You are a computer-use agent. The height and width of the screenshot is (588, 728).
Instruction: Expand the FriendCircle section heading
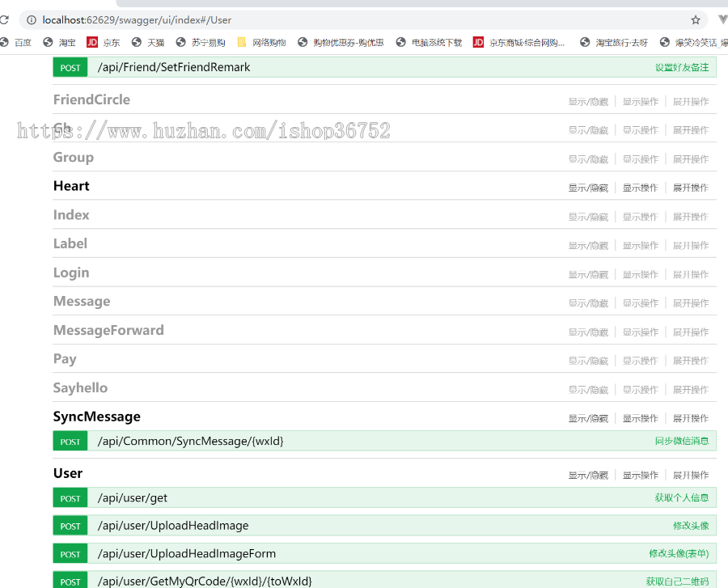tap(91, 100)
